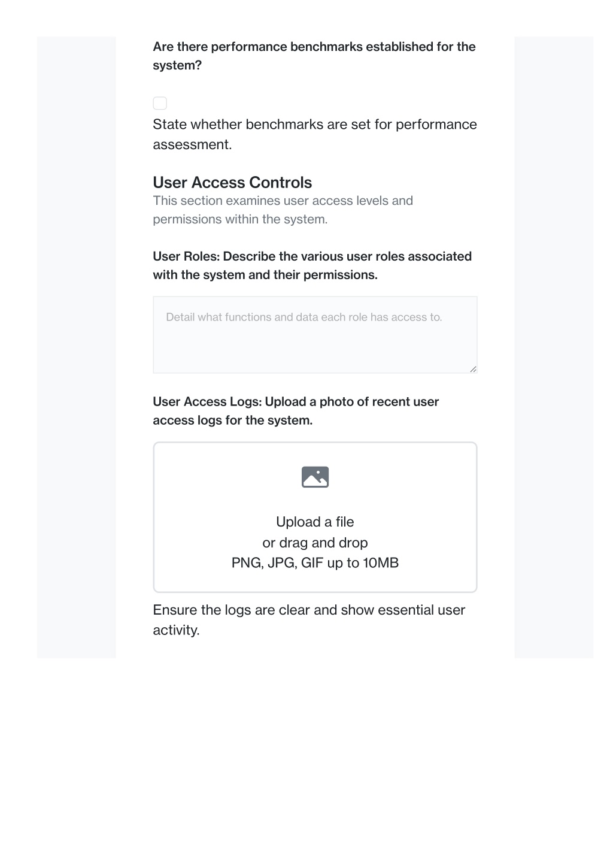613x868 pixels.
Task: Click the 'Upload a file' link
Action: click(x=315, y=522)
